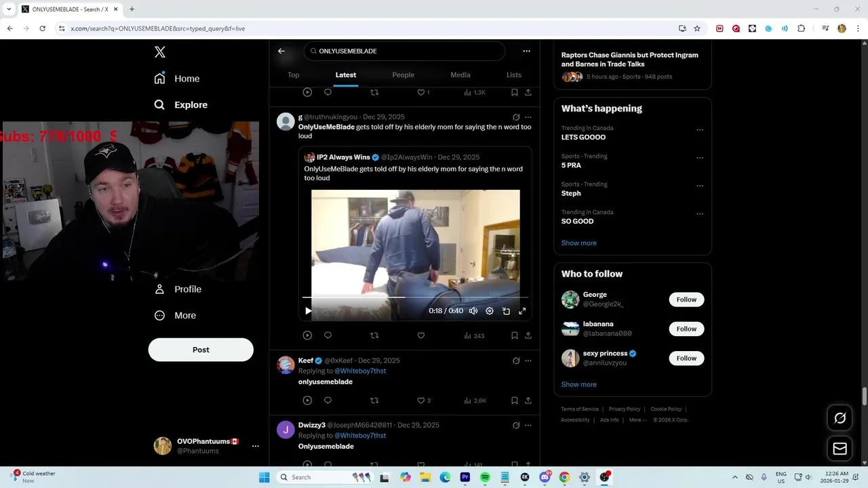Follow George
The image size is (868, 488).
pyautogui.click(x=686, y=300)
